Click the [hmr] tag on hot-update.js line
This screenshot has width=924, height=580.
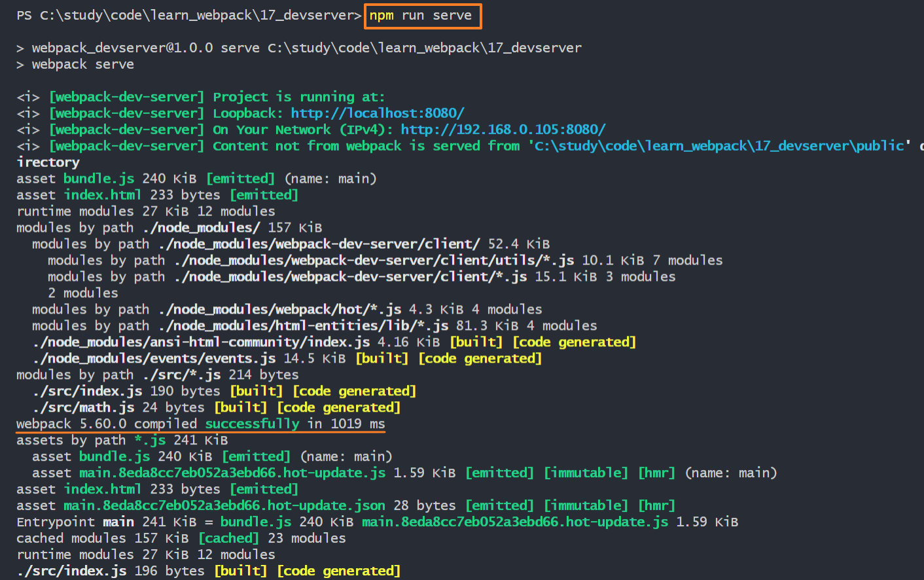pos(656,473)
